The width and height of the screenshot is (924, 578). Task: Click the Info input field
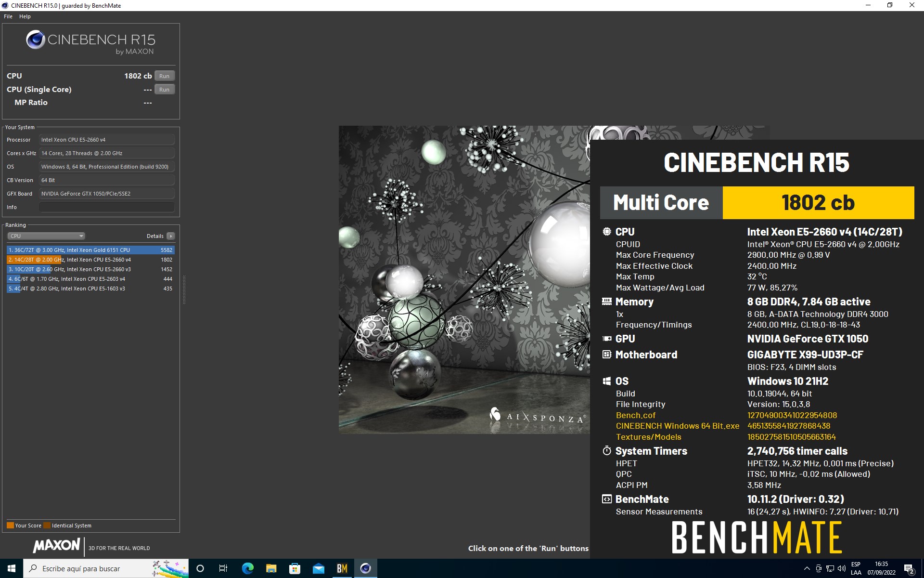pyautogui.click(x=107, y=207)
